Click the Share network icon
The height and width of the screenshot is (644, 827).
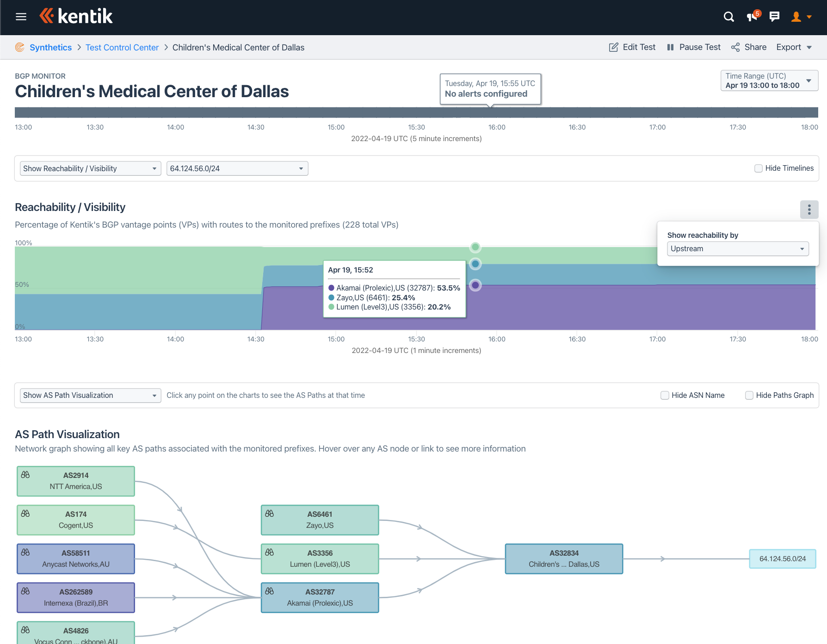pos(735,47)
